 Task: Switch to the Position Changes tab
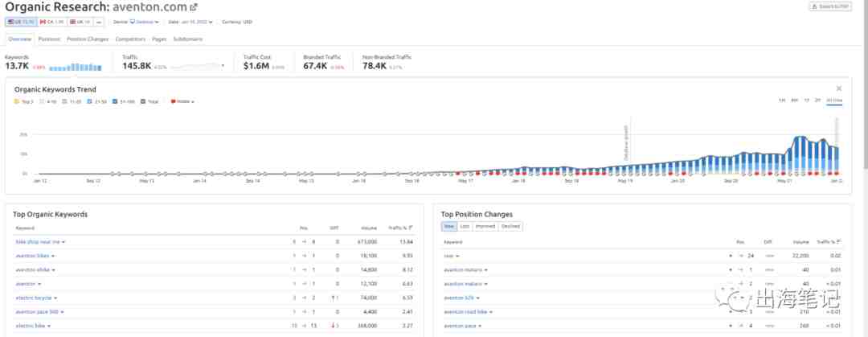point(88,39)
